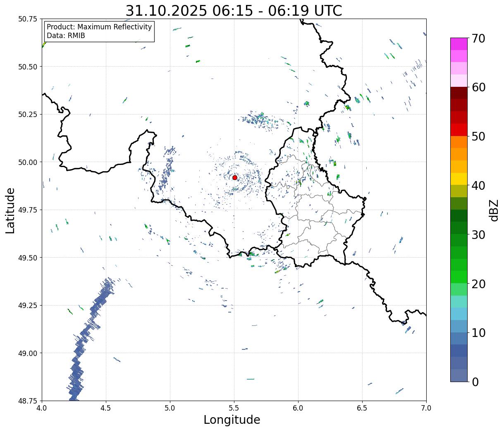
Task: Click the "Longitude" axis label
Action: (232, 420)
